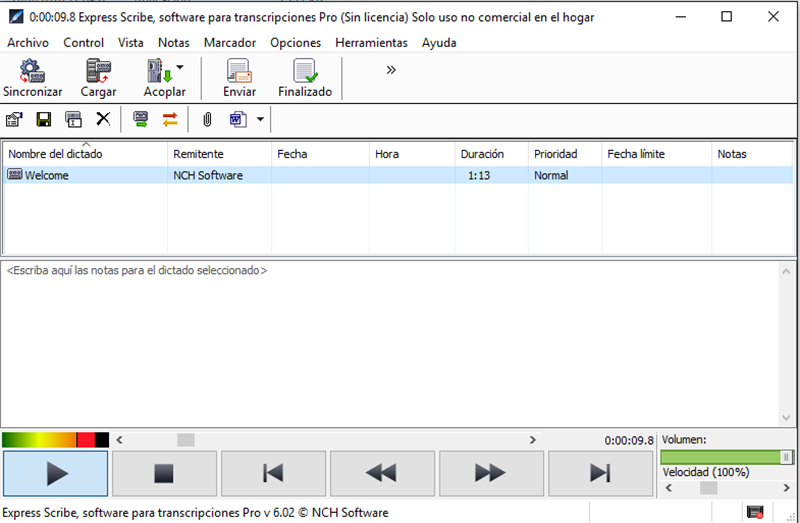800x523 pixels.
Task: Expand the Word document icon dropdown arrow
Action: click(260, 119)
